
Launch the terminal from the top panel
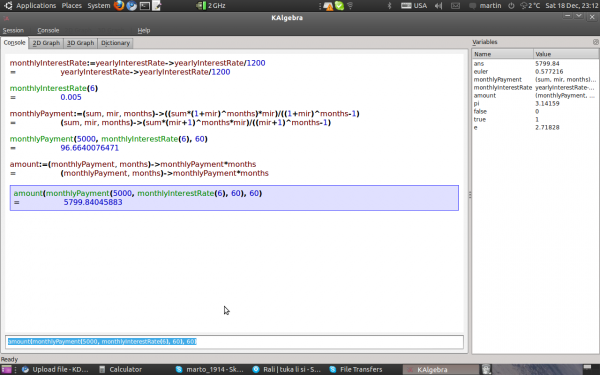click(145, 5)
